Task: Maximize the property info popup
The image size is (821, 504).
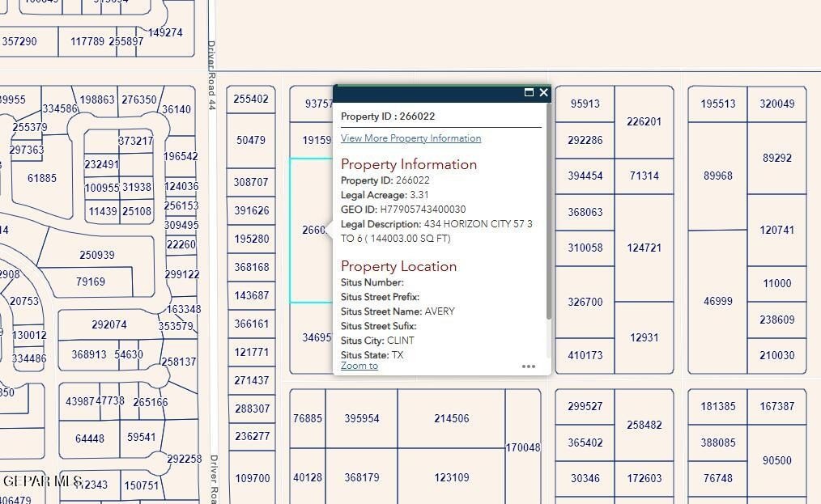Action: point(529,93)
